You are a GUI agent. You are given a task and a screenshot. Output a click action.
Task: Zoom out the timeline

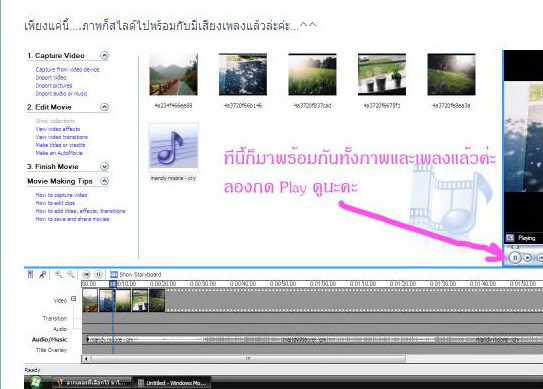tap(71, 275)
